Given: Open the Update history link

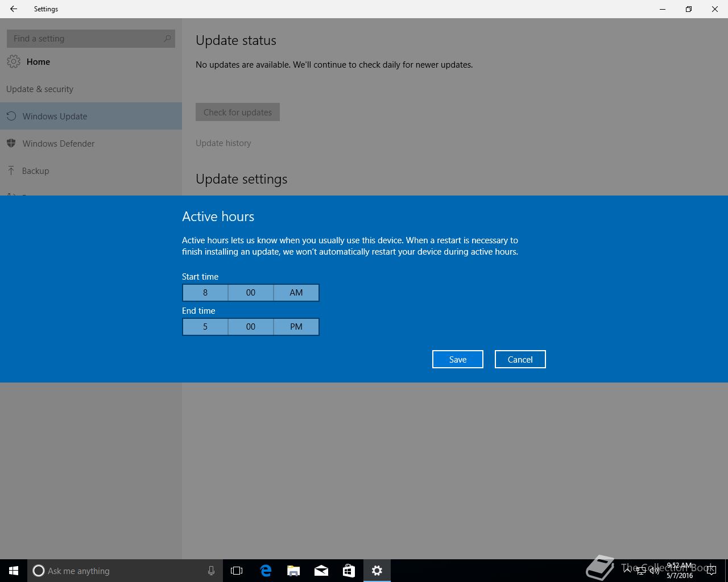Looking at the screenshot, I should [x=224, y=143].
